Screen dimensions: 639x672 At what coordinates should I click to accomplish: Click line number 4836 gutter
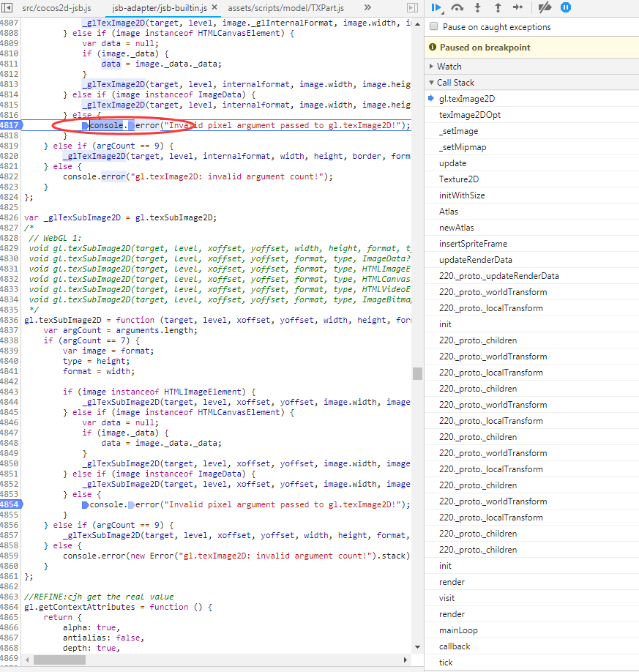click(x=10, y=320)
